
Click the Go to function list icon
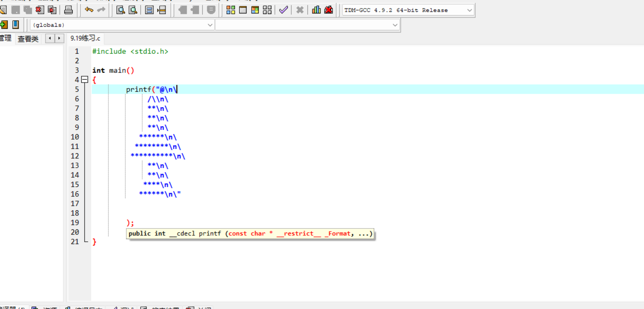point(149,10)
